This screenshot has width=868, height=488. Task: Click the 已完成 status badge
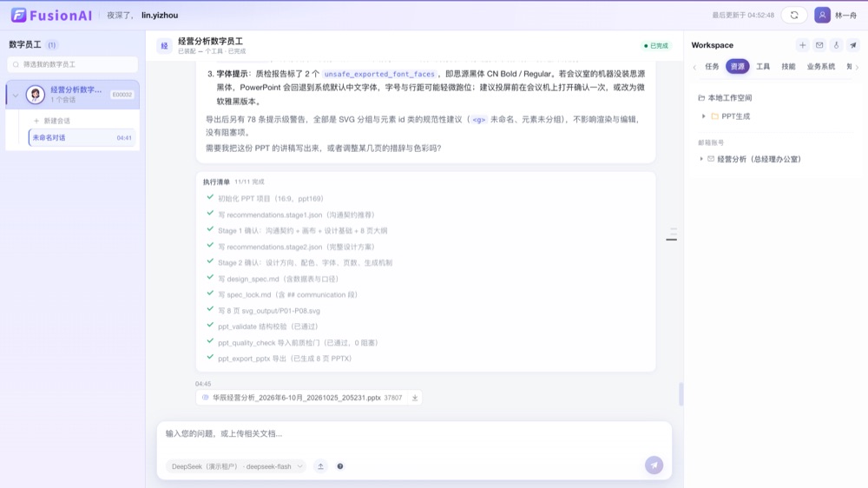tap(656, 46)
